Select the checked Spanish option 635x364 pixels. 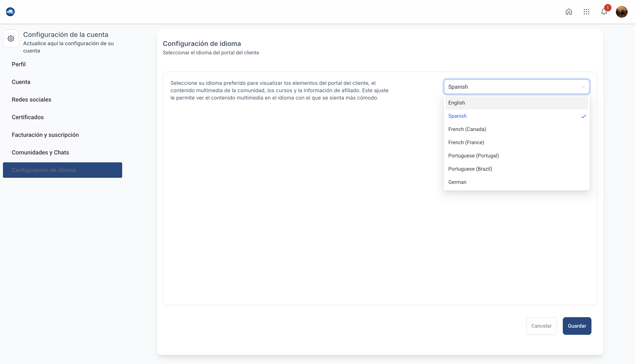[458, 116]
